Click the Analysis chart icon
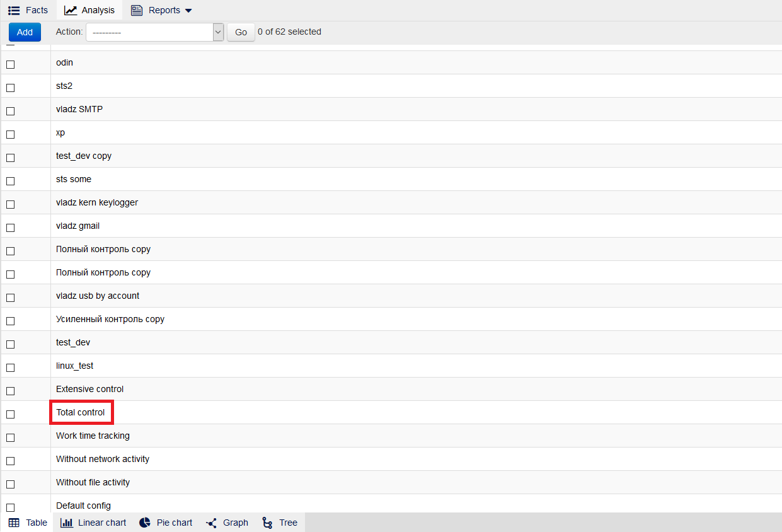 click(x=71, y=10)
